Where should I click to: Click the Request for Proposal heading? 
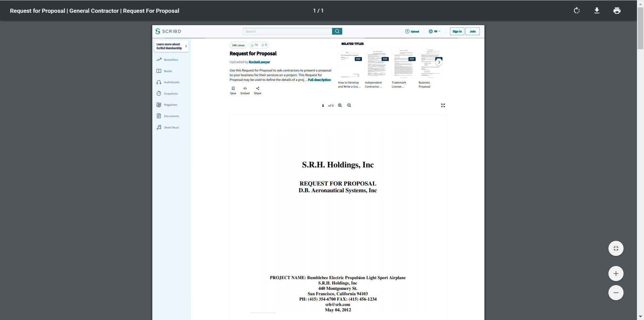253,54
